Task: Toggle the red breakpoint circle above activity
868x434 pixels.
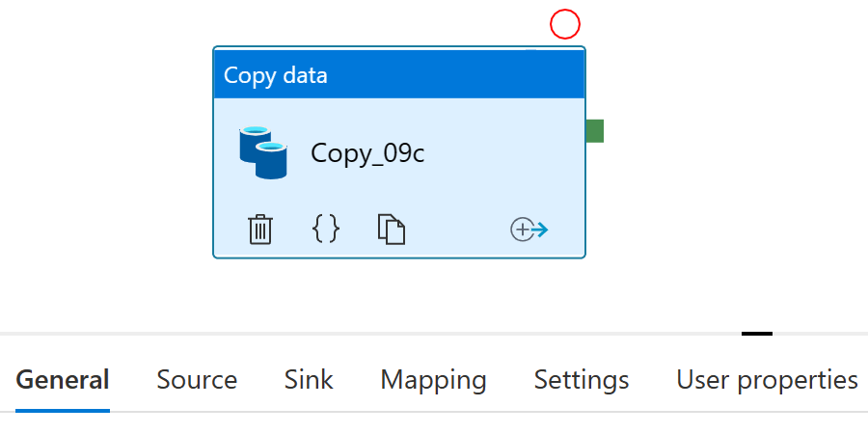Action: 565,24
